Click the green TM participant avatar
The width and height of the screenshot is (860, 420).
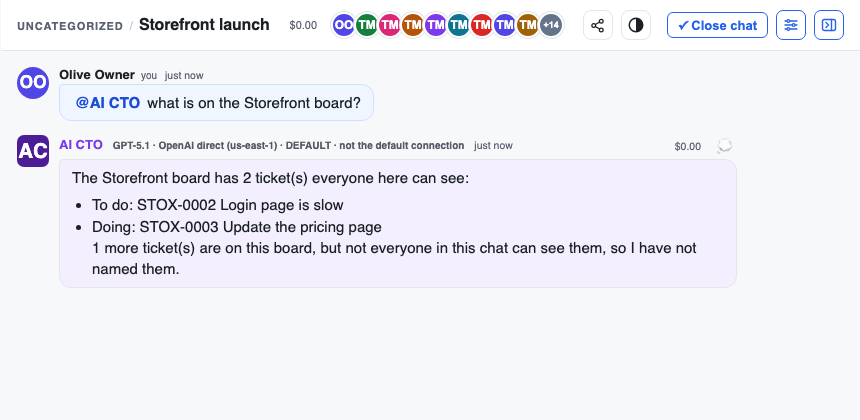[366, 25]
